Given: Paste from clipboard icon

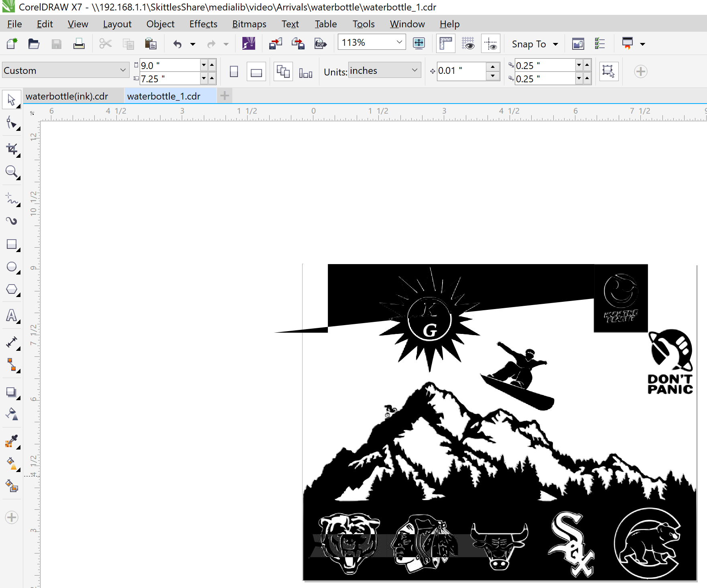Looking at the screenshot, I should coord(150,43).
